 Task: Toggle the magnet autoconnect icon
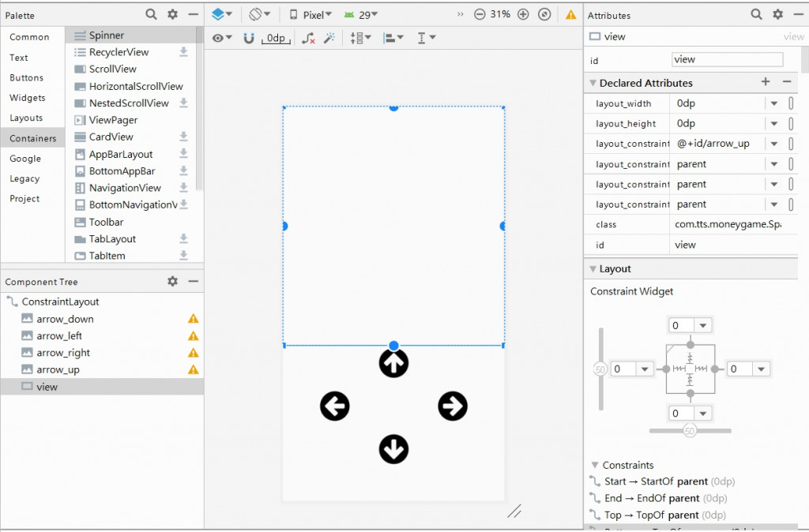coord(249,38)
